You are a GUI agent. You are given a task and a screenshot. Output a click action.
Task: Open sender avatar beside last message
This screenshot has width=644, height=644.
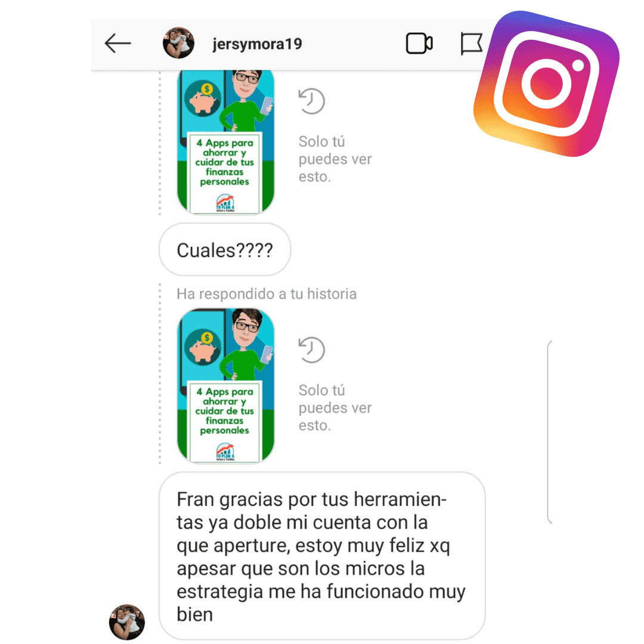pyautogui.click(x=127, y=622)
